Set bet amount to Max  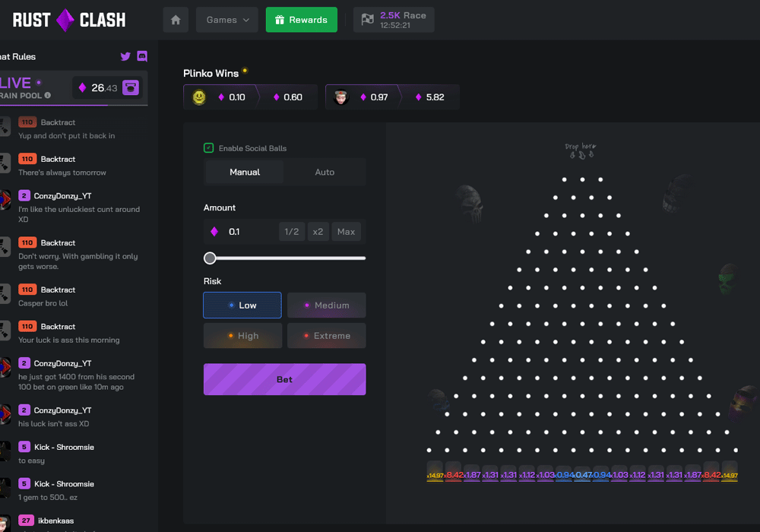coord(346,232)
